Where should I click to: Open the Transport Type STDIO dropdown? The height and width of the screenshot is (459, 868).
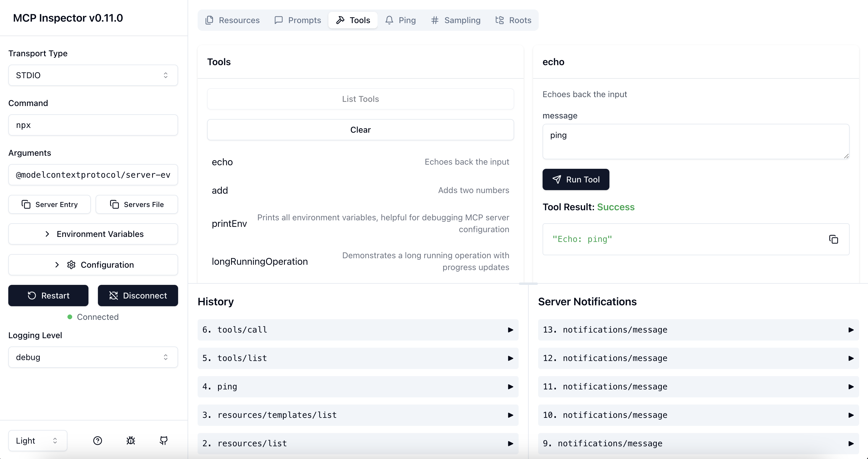[x=93, y=75]
